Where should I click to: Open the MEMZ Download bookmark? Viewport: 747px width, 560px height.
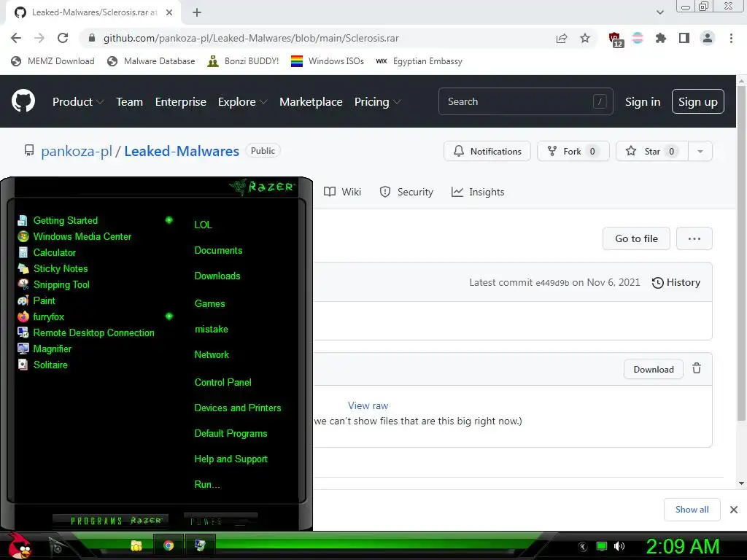[x=53, y=61]
